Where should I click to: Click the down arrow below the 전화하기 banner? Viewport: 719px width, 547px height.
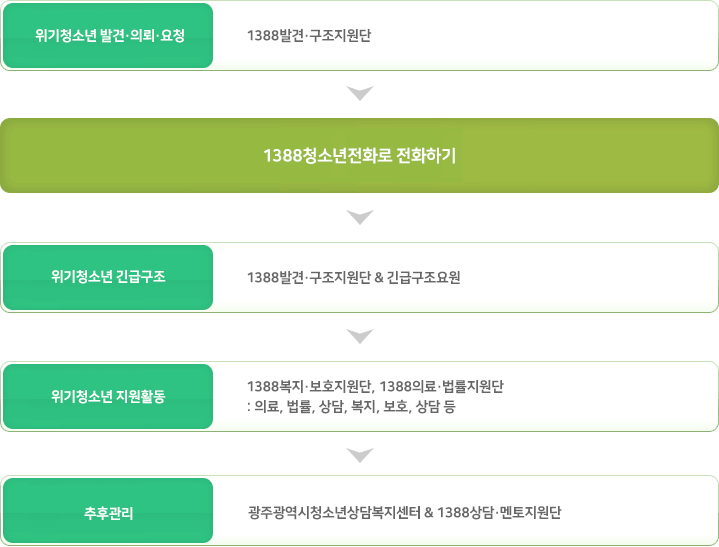coord(360,217)
